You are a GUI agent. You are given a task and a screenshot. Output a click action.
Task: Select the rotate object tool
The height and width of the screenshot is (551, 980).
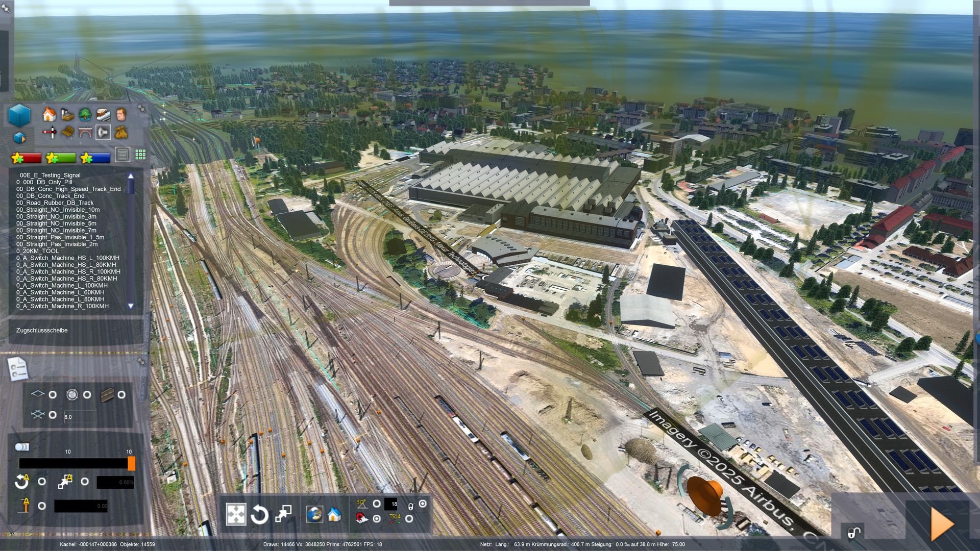(x=259, y=514)
